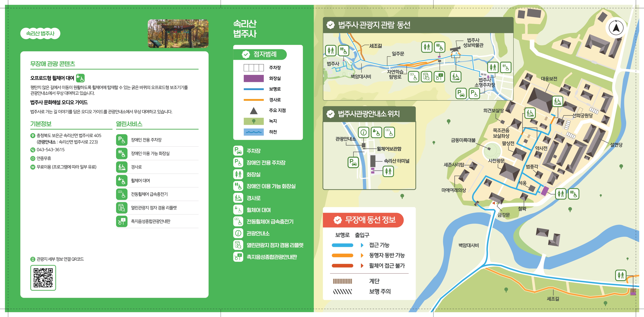644x317 pixels.
Task: Click the green 녹지 legend swatch
Action: tap(253, 121)
